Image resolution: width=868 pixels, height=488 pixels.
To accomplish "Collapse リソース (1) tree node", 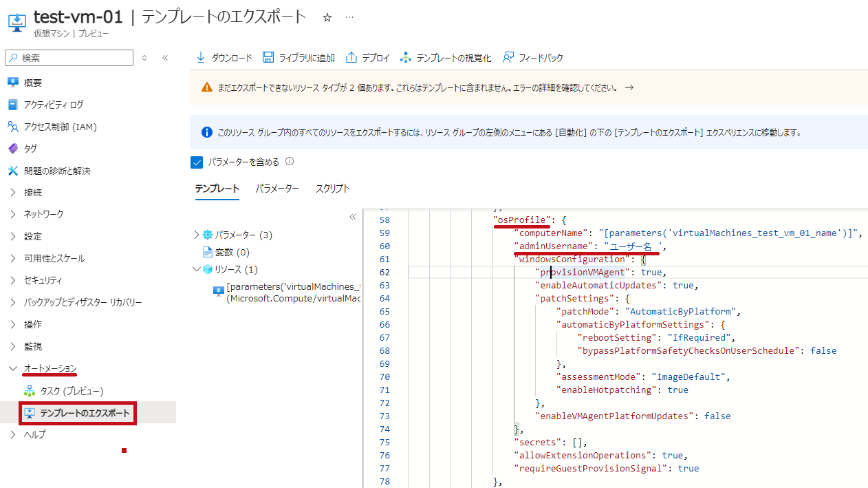I will click(197, 269).
